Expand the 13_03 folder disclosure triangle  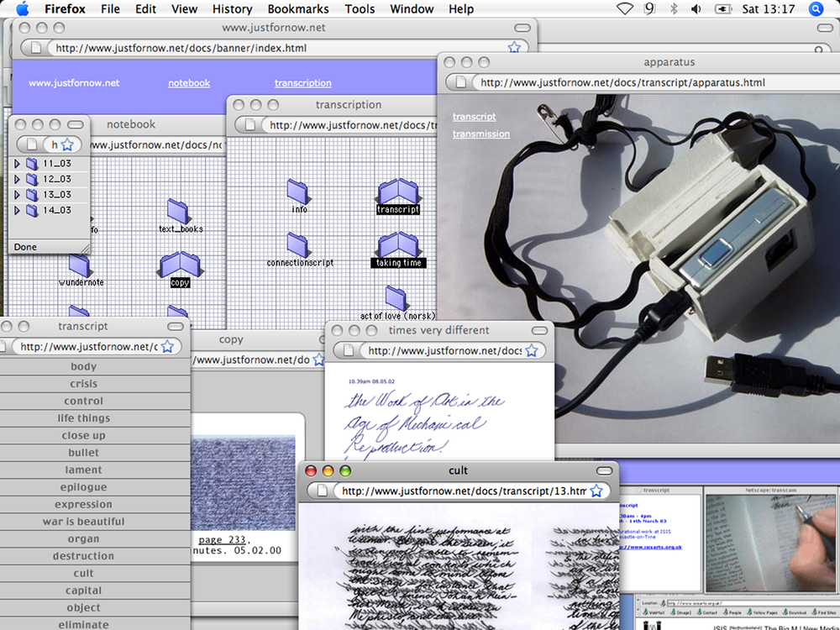(17, 195)
